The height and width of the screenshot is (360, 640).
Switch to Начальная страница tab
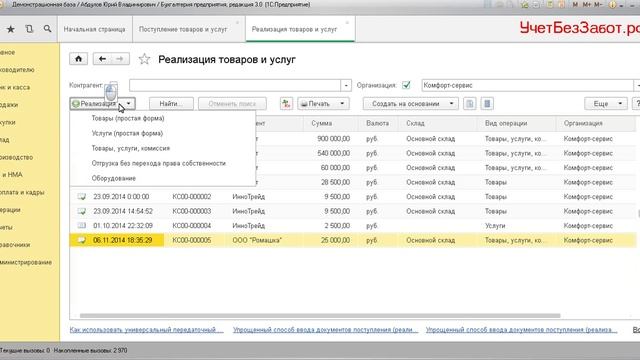(x=94, y=29)
